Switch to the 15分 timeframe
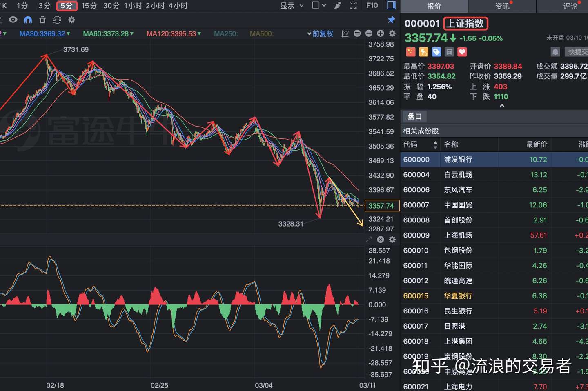 coord(89,6)
